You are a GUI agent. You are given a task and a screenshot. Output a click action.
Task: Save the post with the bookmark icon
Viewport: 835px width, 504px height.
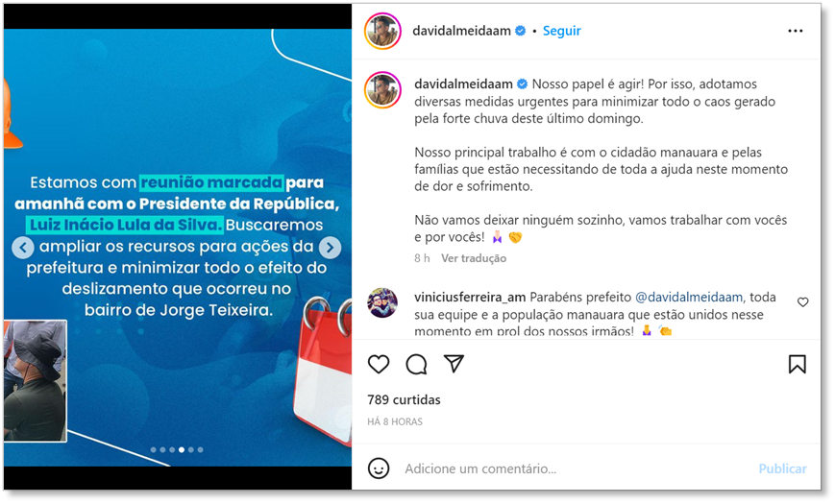pyautogui.click(x=797, y=365)
